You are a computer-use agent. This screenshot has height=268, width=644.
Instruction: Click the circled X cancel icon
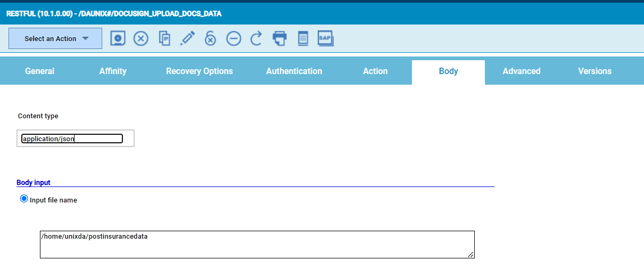[141, 38]
